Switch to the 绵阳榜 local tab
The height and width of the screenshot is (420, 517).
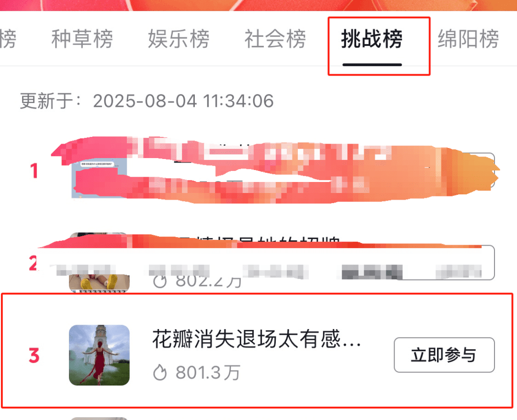pyautogui.click(x=468, y=39)
